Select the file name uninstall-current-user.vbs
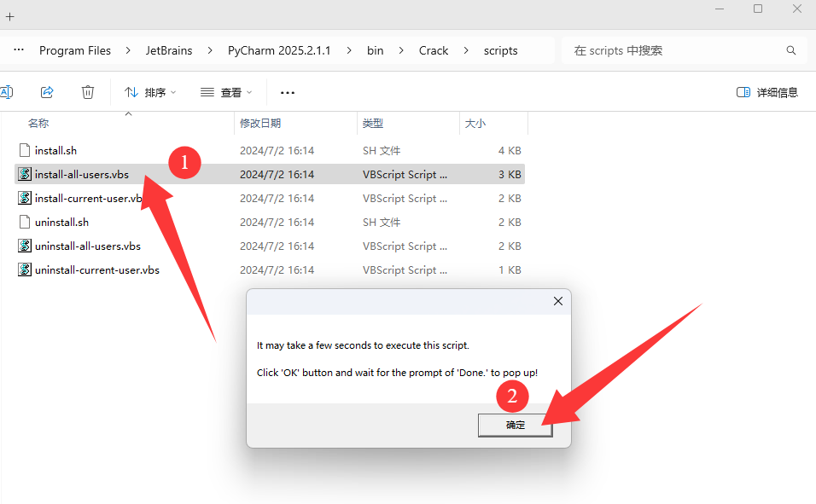Screen dimensions: 816x504 click(97, 270)
